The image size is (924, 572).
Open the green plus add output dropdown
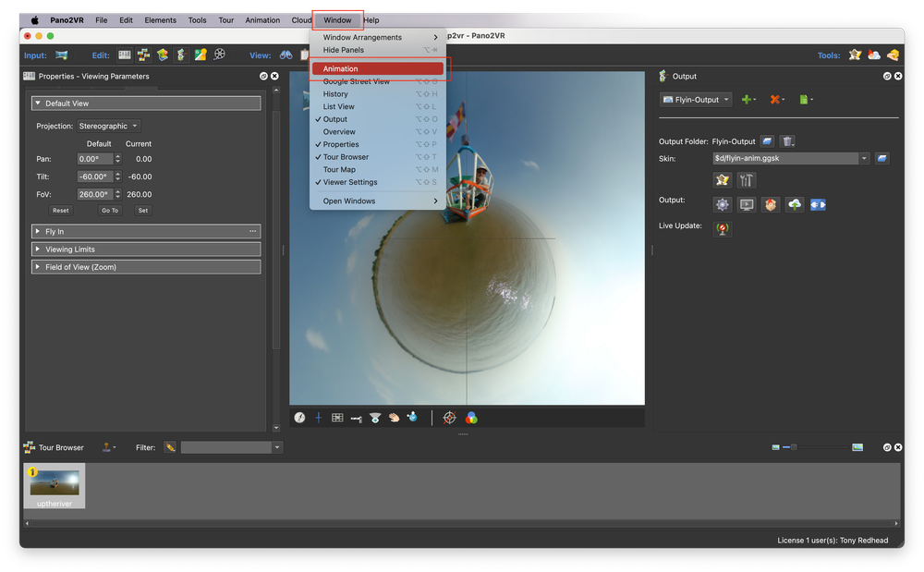(x=748, y=100)
